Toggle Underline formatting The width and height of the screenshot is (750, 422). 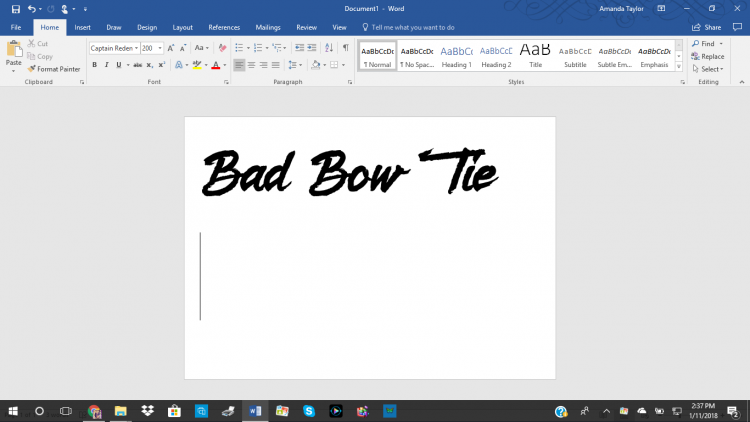point(119,65)
